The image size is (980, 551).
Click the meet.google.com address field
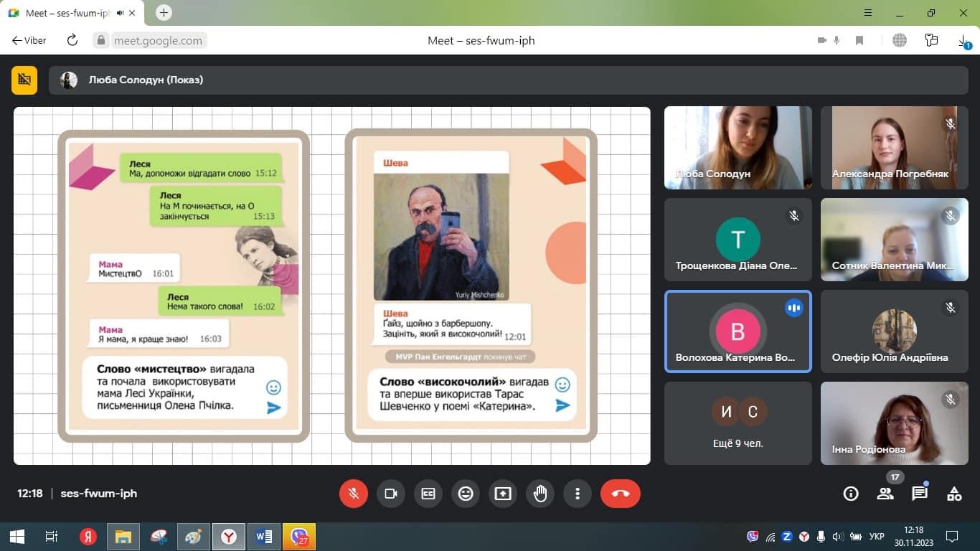(x=158, y=41)
